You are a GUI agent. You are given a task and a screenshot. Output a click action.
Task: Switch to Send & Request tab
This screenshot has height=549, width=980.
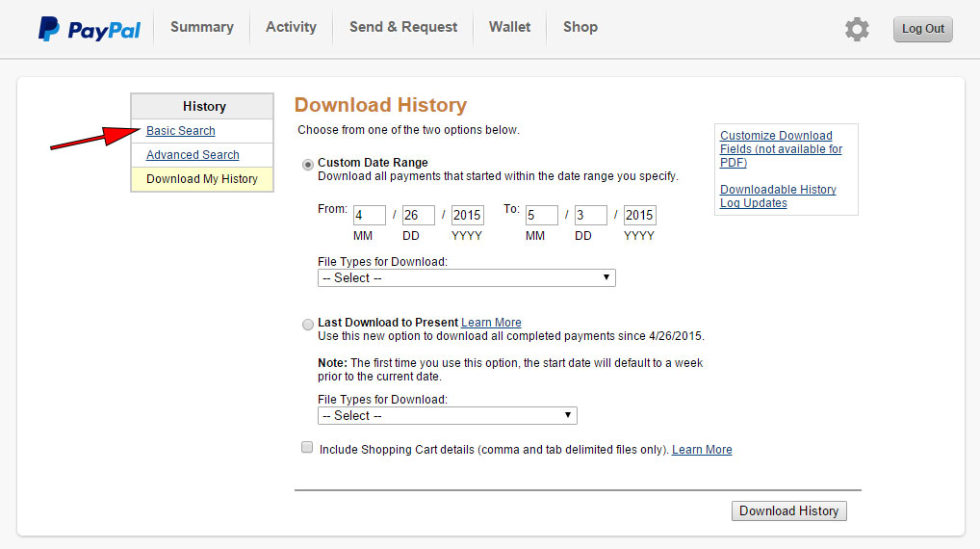(403, 27)
